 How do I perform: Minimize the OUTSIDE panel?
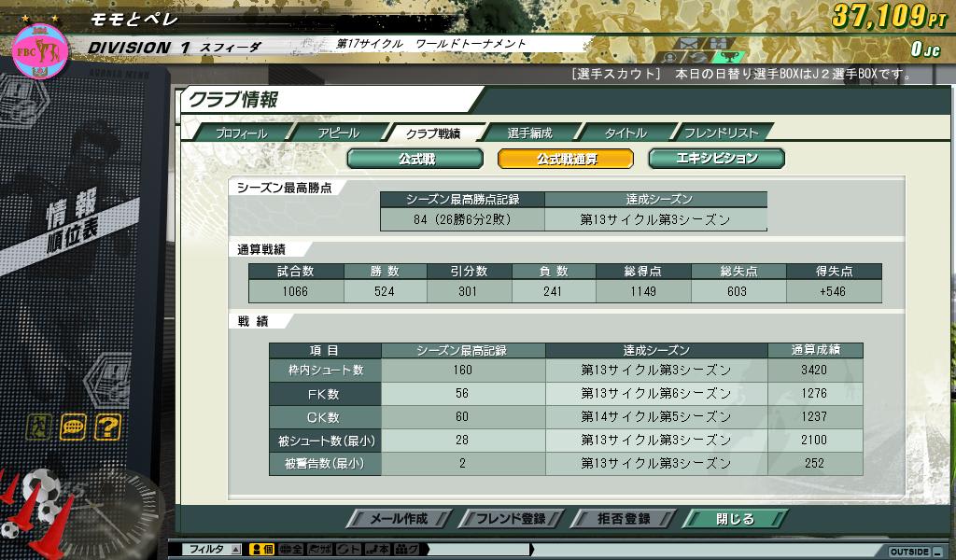tap(938, 552)
